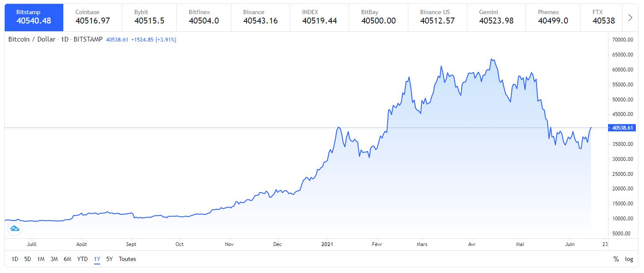This screenshot has height=273, width=644.
Task: Enable the log scale toggle
Action: coord(629,259)
